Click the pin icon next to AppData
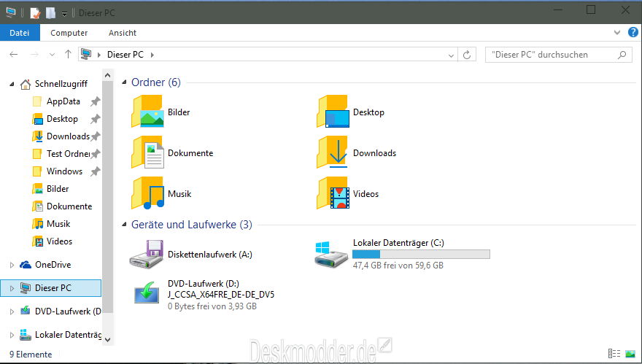The width and height of the screenshot is (642, 364). pyautogui.click(x=95, y=101)
